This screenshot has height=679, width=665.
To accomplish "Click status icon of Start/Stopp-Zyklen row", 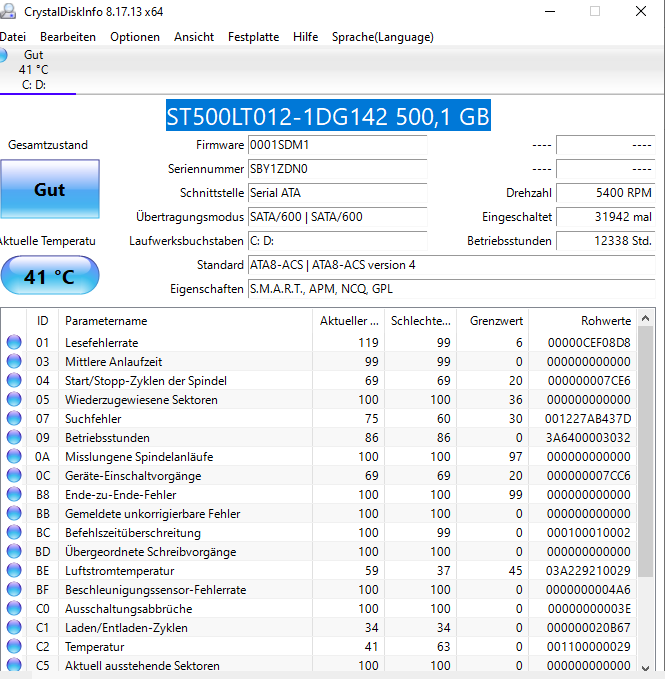I will coord(14,380).
